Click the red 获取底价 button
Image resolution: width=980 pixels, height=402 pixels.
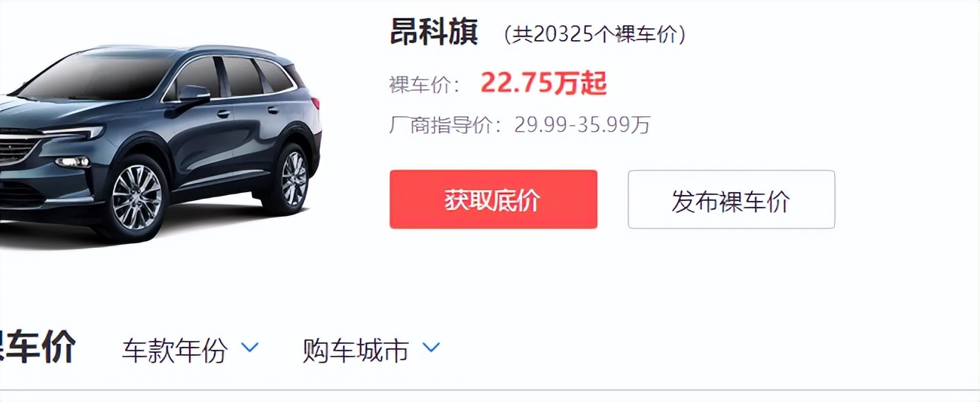coord(493,200)
